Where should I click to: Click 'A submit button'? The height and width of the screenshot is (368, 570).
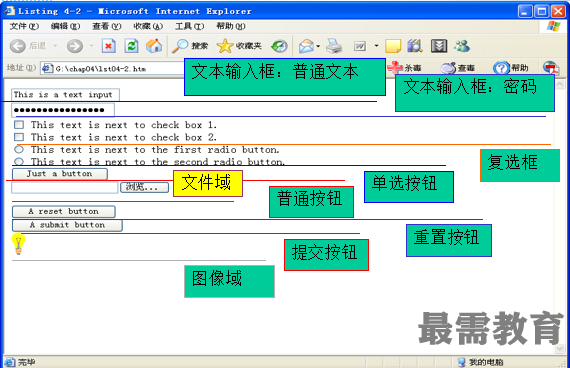point(67,225)
